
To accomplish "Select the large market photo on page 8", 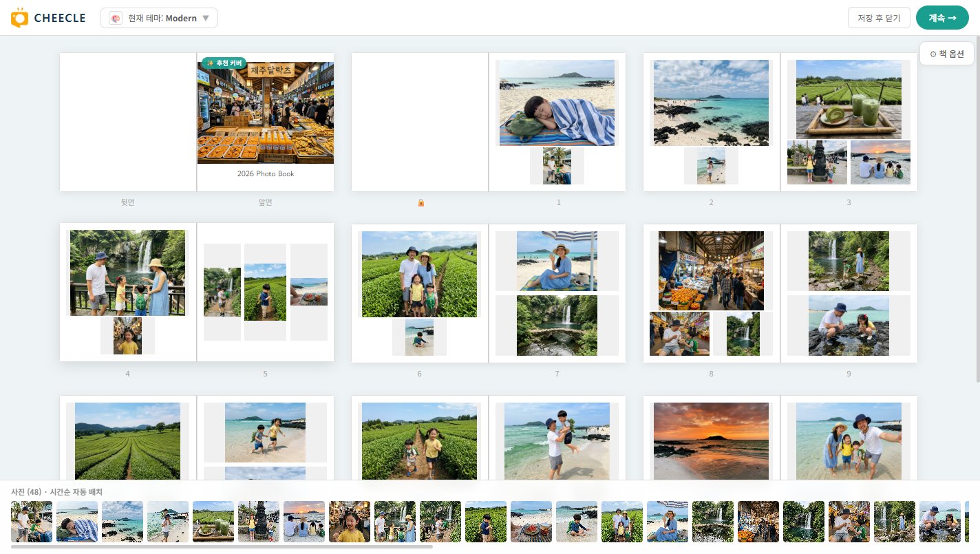I will [711, 270].
